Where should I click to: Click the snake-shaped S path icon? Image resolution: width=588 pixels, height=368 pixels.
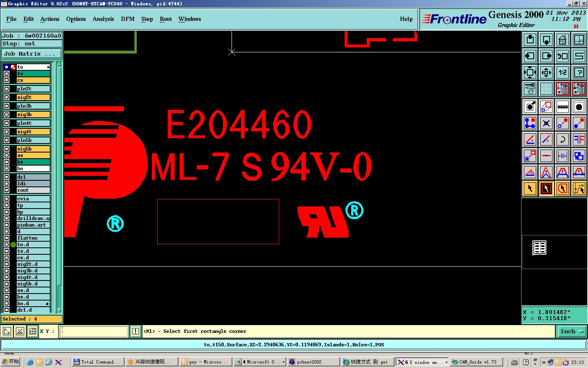pyautogui.click(x=579, y=56)
